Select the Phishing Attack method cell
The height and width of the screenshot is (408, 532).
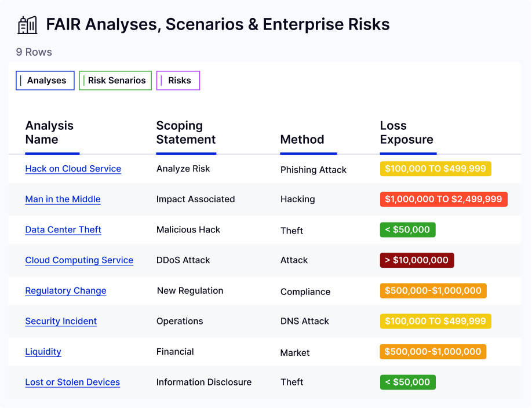[x=313, y=170]
